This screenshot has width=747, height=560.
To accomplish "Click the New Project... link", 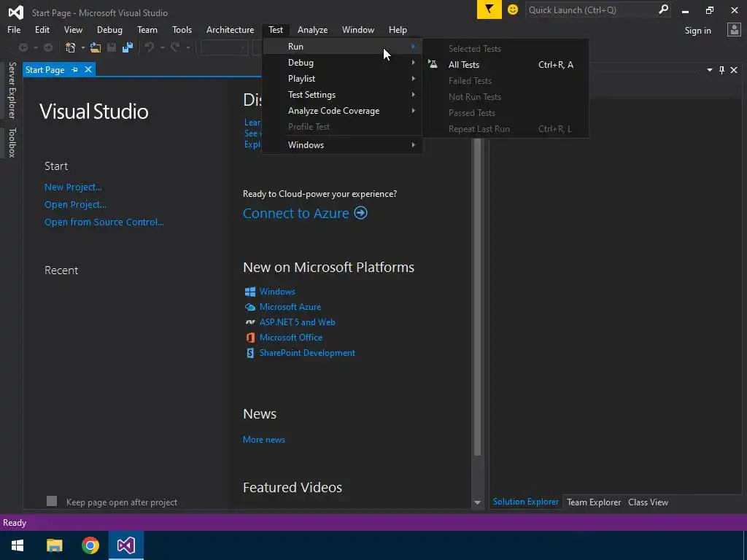I will (x=74, y=187).
